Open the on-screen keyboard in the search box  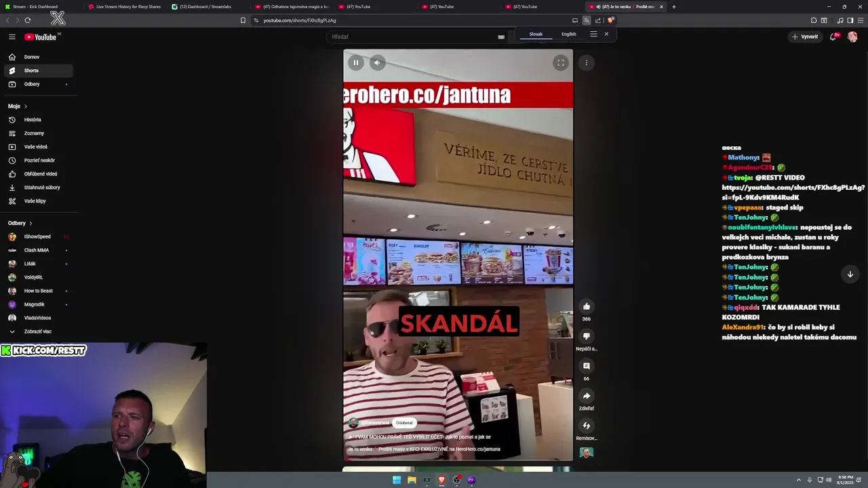click(x=501, y=37)
